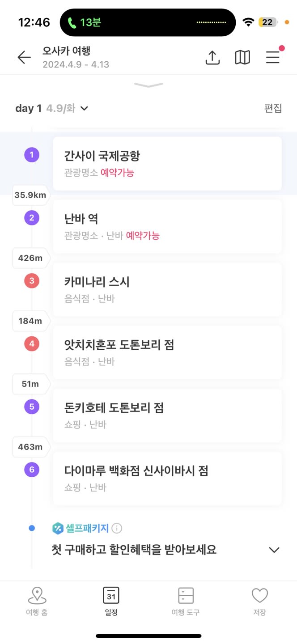
Task: Collapse the map with the top handle chevron
Action: click(x=148, y=85)
